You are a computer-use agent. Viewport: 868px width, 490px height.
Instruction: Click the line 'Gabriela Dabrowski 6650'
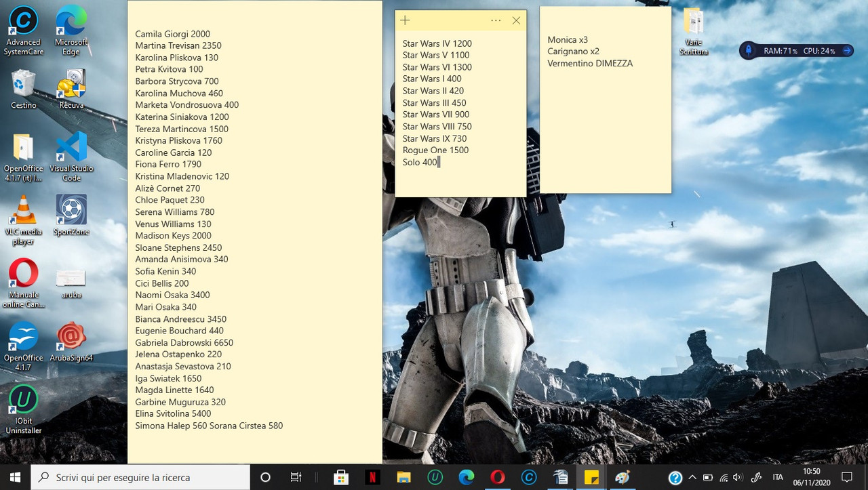tap(184, 343)
